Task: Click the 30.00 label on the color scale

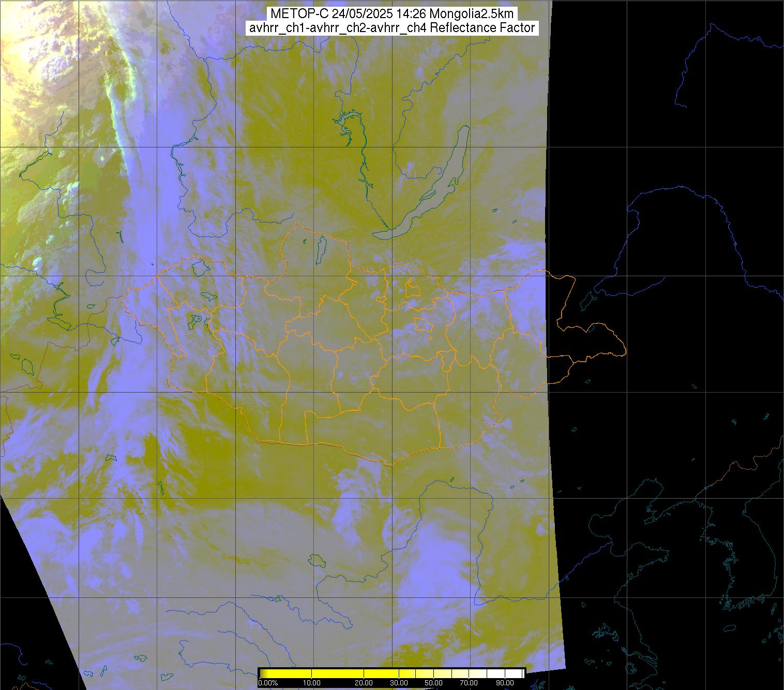Action: [x=399, y=683]
